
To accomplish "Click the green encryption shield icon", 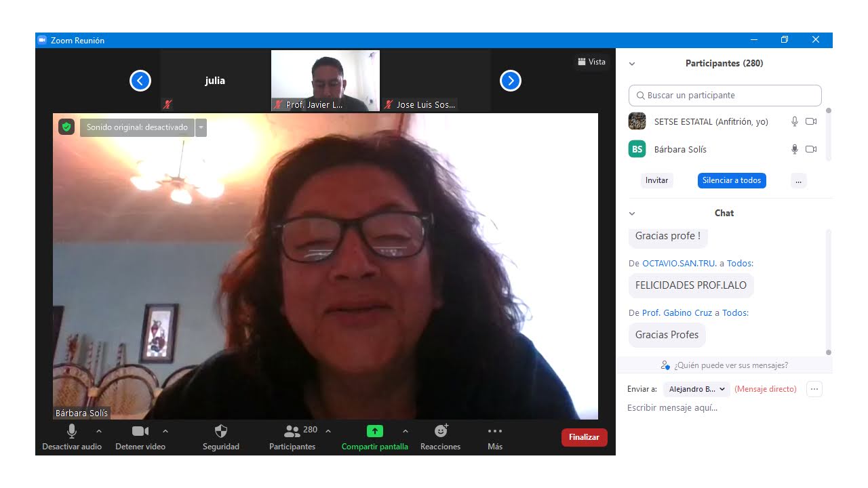I will click(x=66, y=127).
